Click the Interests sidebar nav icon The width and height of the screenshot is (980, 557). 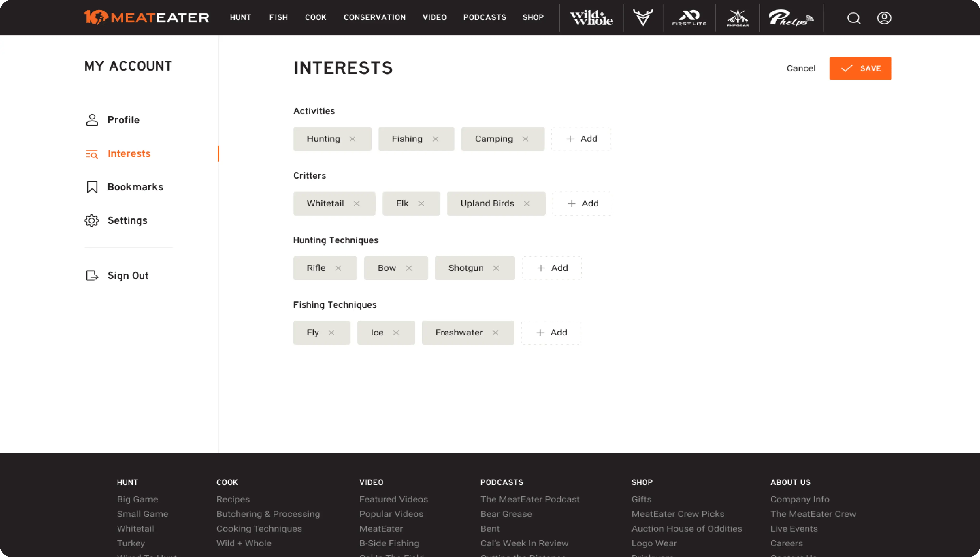coord(92,153)
